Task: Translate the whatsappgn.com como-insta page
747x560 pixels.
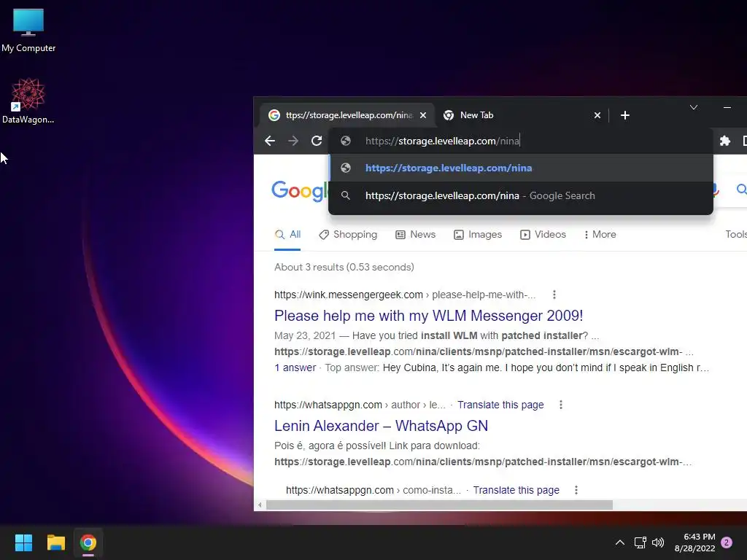Action: point(516,490)
